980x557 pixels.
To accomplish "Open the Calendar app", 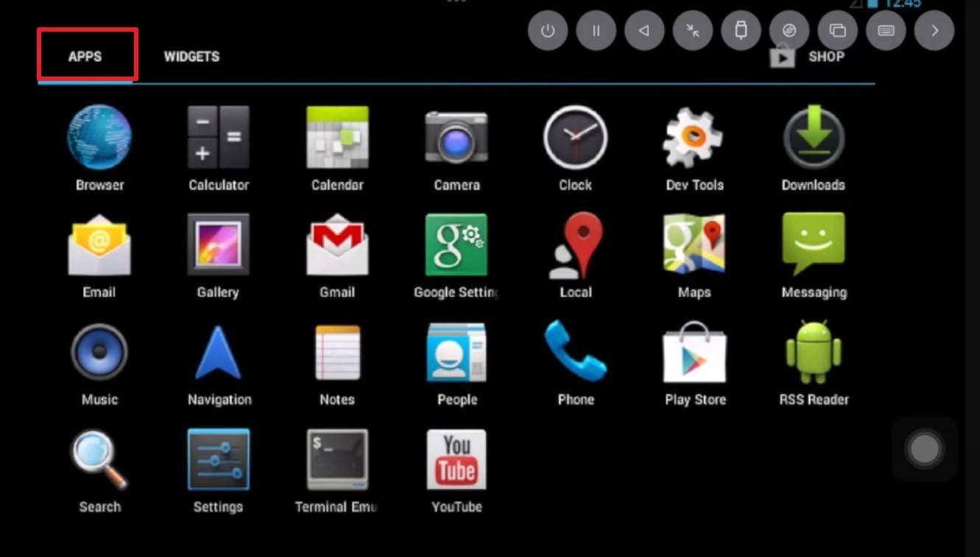I will (x=337, y=138).
